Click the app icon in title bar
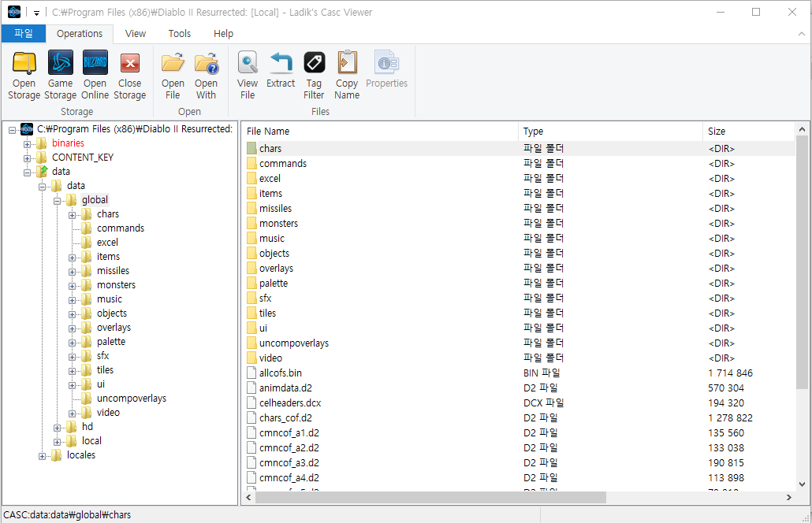812x523 pixels. 14,12
